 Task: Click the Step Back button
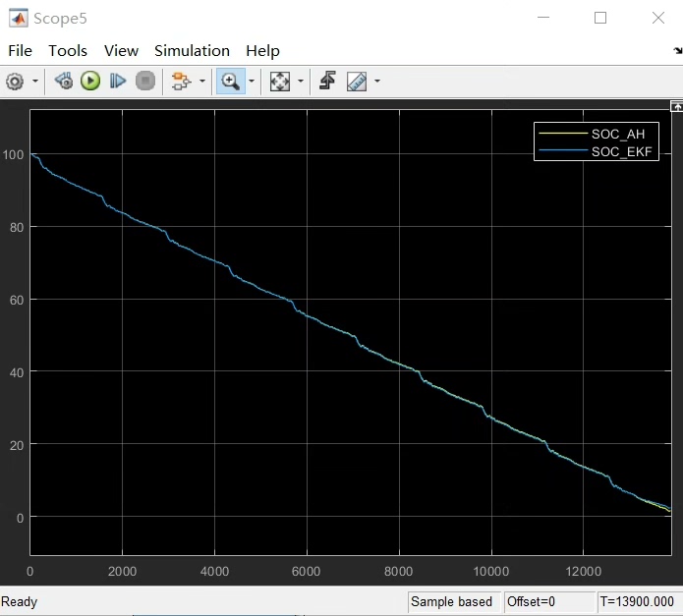pos(64,81)
